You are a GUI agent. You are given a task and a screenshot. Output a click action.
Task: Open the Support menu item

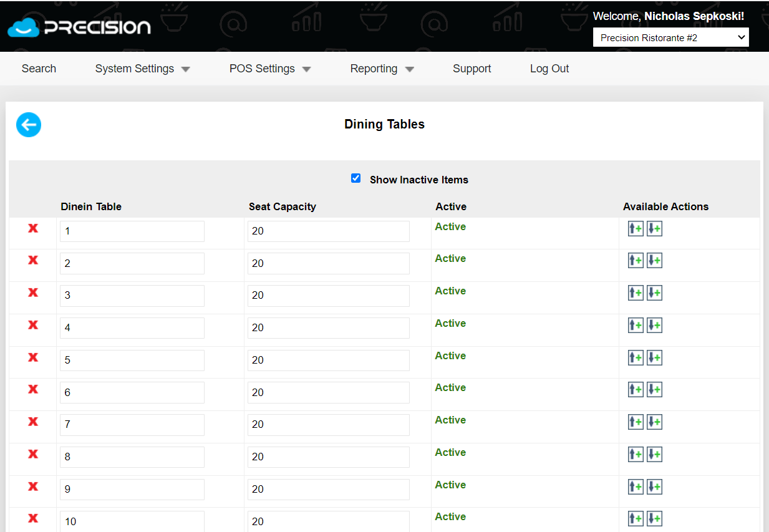click(x=472, y=69)
